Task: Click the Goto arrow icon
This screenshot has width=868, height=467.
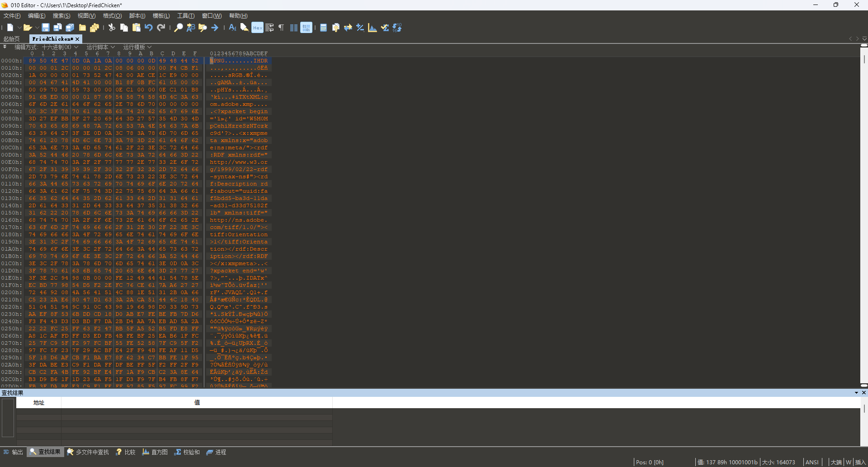Action: click(215, 28)
